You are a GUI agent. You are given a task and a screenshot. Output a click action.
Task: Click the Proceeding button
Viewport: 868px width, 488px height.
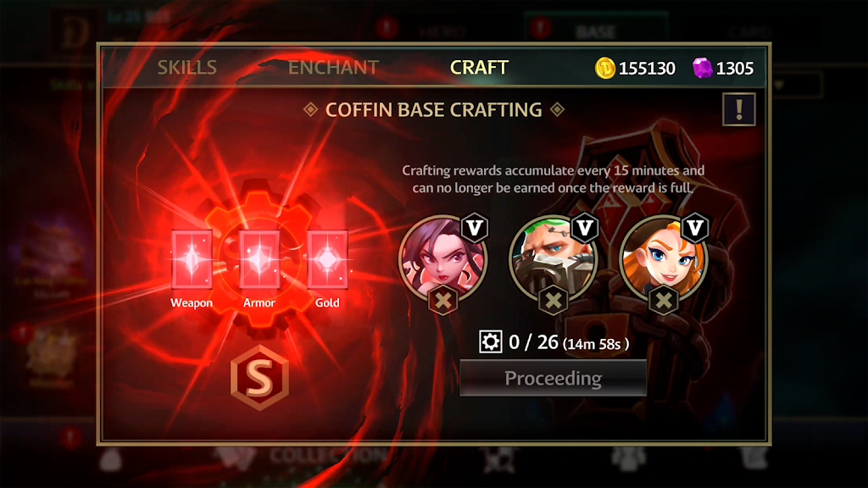click(553, 378)
